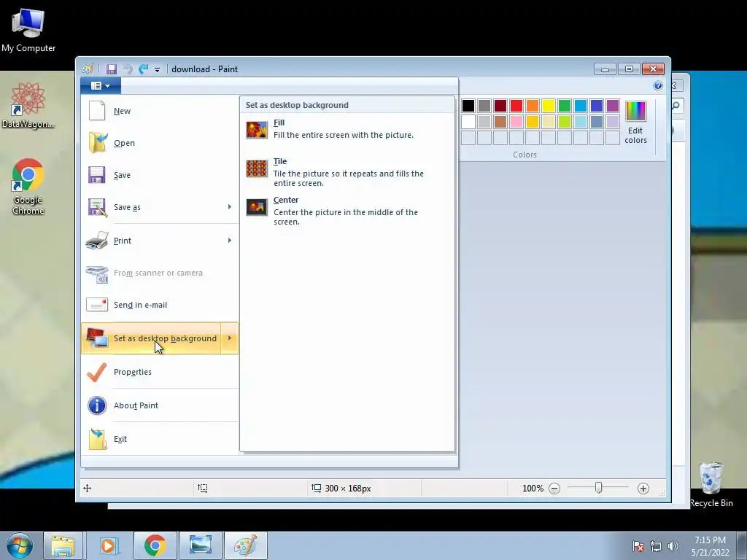Choose Exit in the Paint menu
The width and height of the screenshot is (747, 560).
[x=160, y=439]
